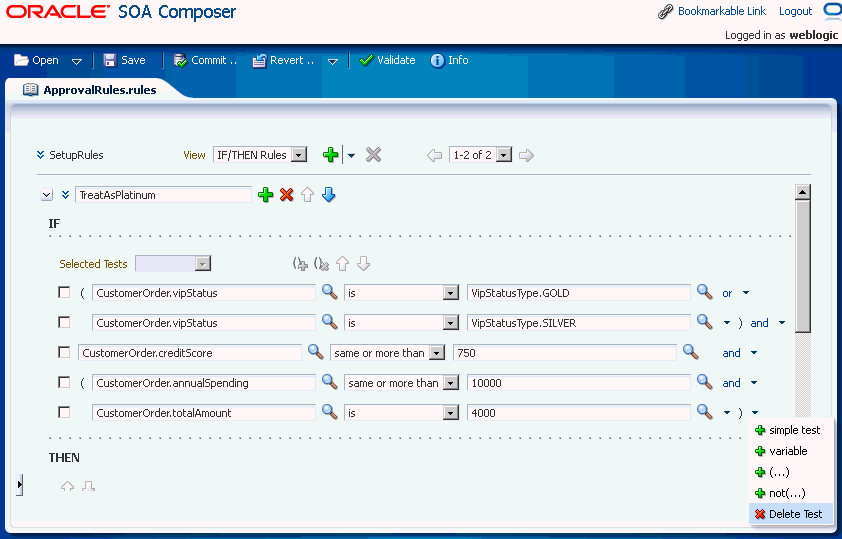Move selected tests up arrow

tap(342, 264)
